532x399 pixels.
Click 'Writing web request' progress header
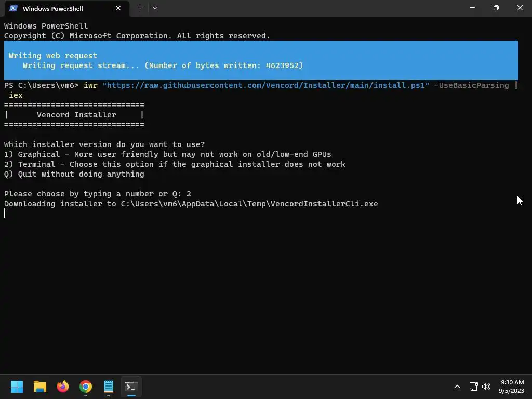coord(53,56)
